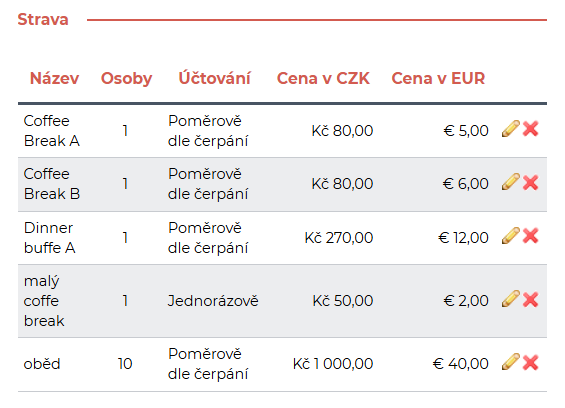The width and height of the screenshot is (565, 408).
Task: Click the Cena v EUR header
Action: pyautogui.click(x=438, y=78)
